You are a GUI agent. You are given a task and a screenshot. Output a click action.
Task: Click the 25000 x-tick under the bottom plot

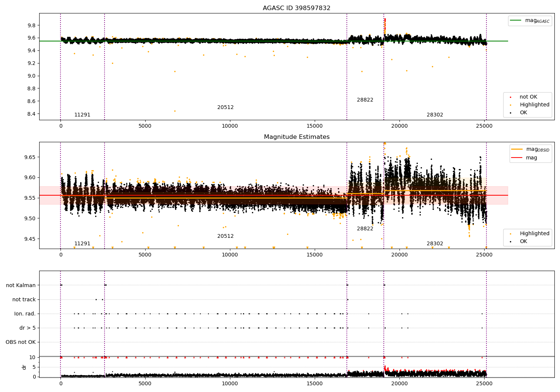click(x=484, y=384)
